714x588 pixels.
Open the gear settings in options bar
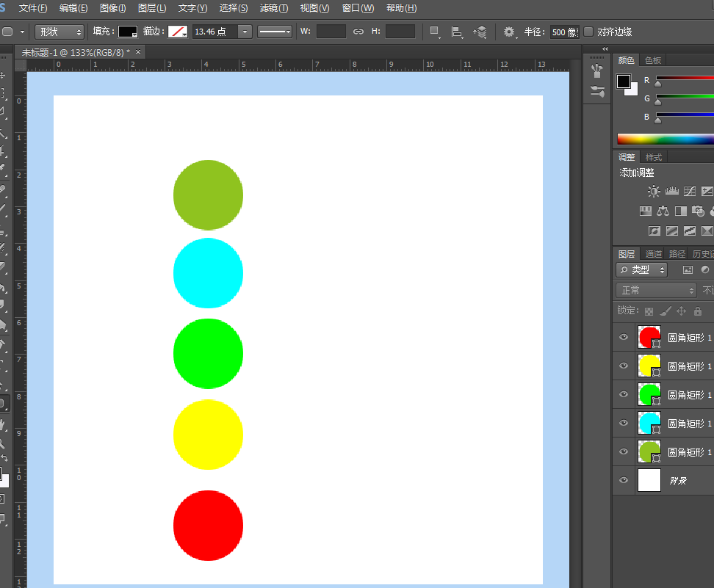[x=509, y=32]
